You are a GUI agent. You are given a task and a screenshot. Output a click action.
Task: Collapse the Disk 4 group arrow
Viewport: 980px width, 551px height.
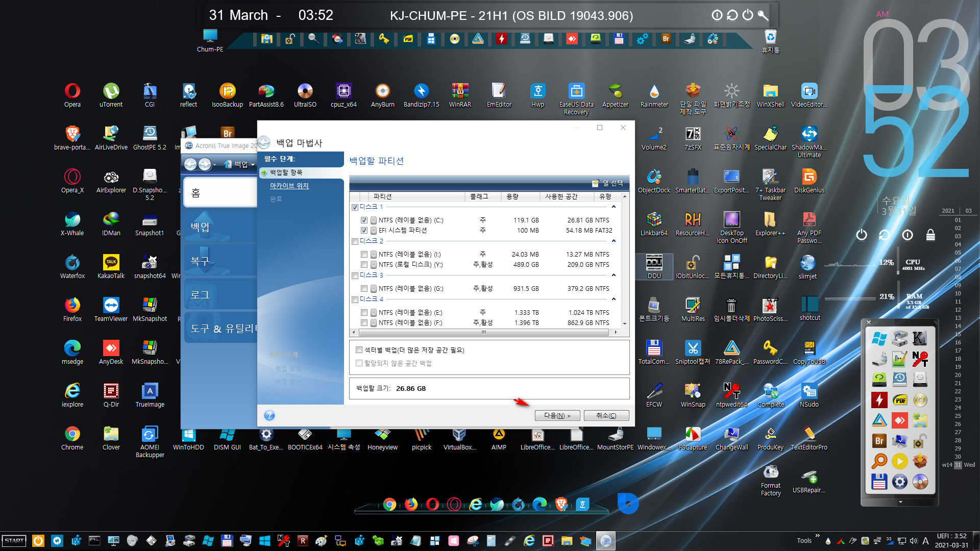coord(614,299)
